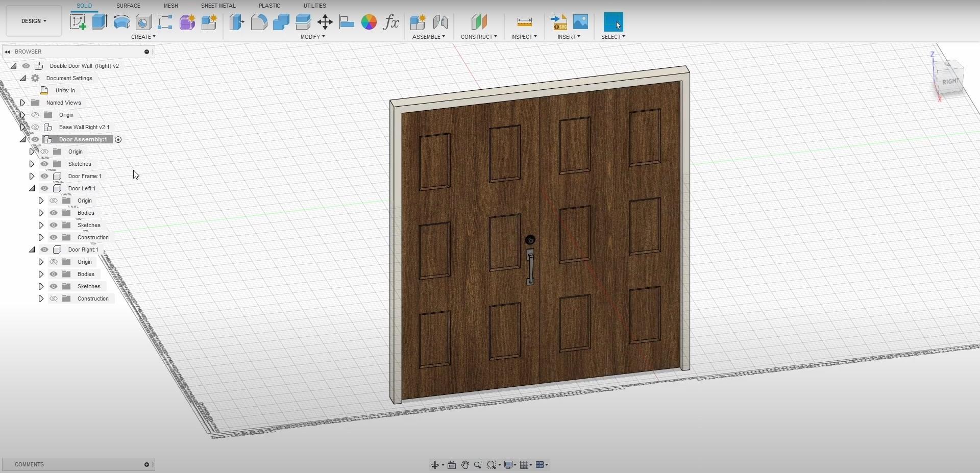Hide the Door Assembly:1 component

[x=35, y=139]
